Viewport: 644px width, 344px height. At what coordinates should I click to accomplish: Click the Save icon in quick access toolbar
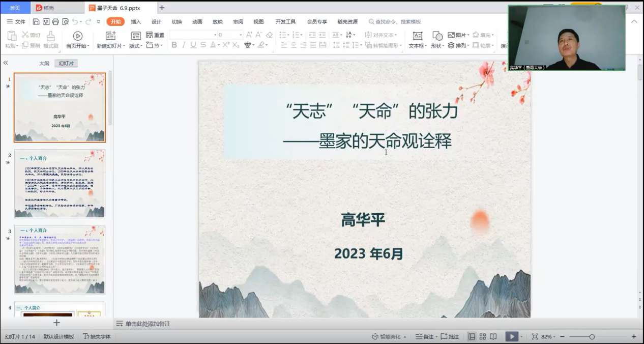[x=36, y=22]
